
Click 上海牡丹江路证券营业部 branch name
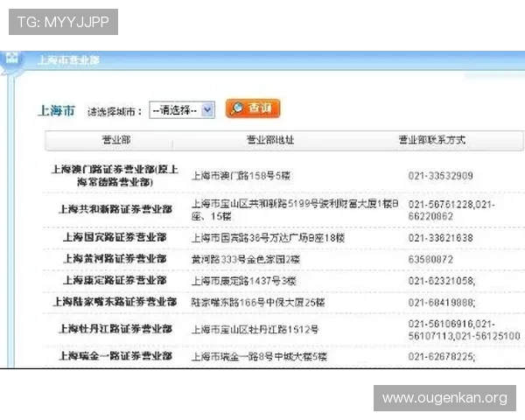[x=115, y=329]
